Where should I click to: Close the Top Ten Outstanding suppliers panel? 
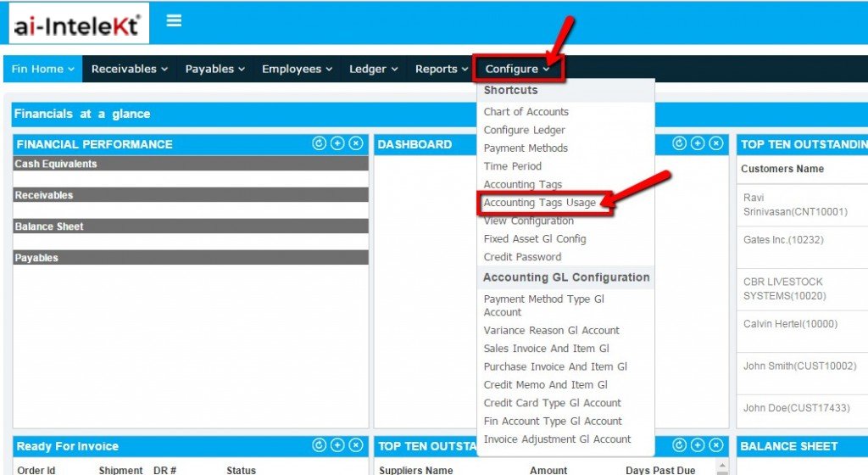[716, 445]
